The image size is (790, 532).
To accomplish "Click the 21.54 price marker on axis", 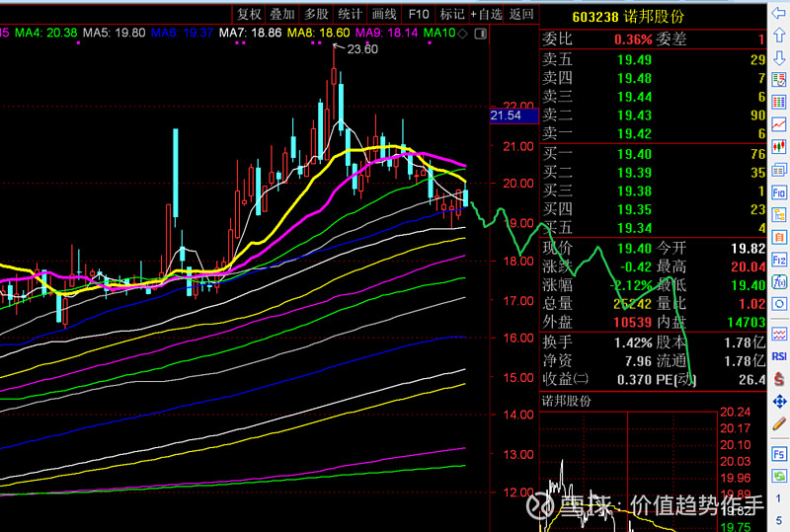I will (506, 116).
